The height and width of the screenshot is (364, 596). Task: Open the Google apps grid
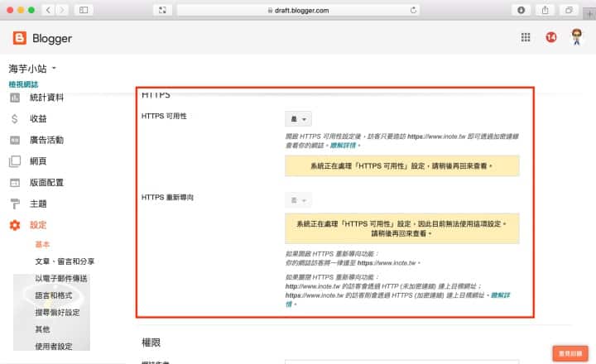click(525, 37)
